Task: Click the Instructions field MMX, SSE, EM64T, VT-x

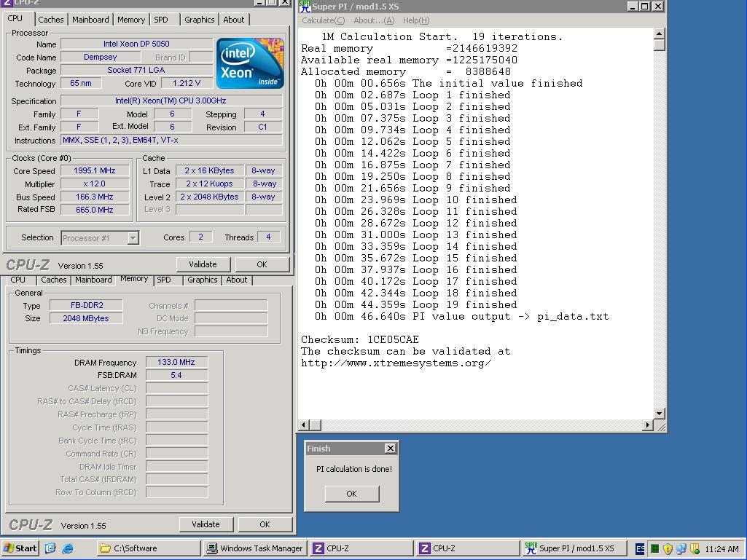Action: (x=171, y=140)
